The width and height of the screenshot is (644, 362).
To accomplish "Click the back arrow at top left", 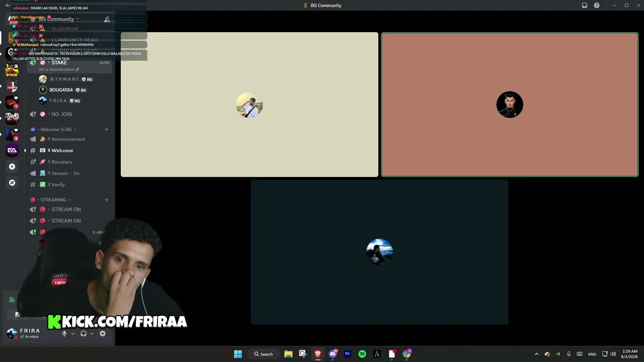I will click(8, 6).
